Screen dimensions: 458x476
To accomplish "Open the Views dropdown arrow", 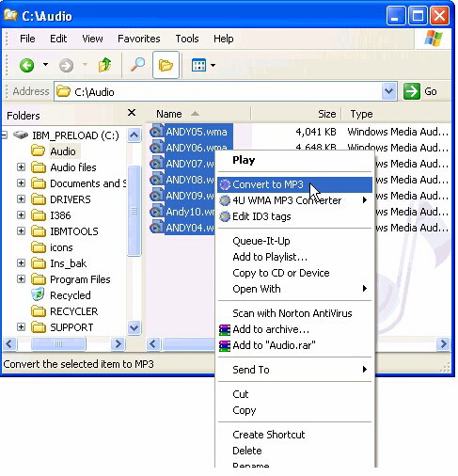I will coord(213,65).
